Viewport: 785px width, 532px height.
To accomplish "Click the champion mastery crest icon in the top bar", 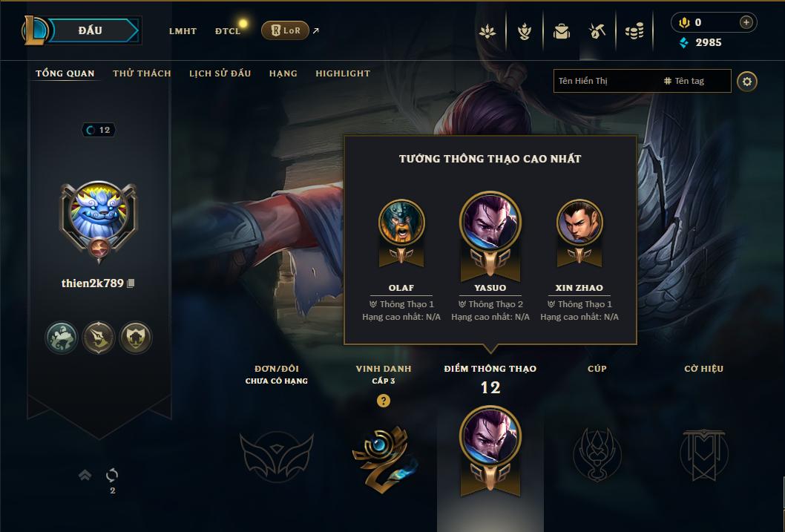I will 524,32.
